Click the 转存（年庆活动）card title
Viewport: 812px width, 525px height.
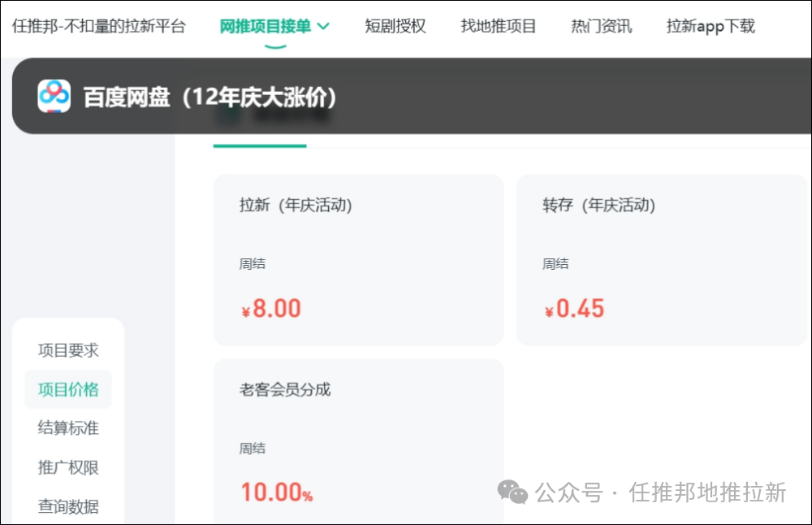(x=599, y=206)
